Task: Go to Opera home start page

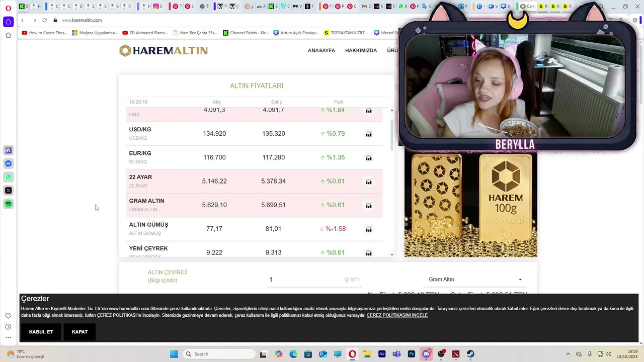Action: tap(8, 22)
